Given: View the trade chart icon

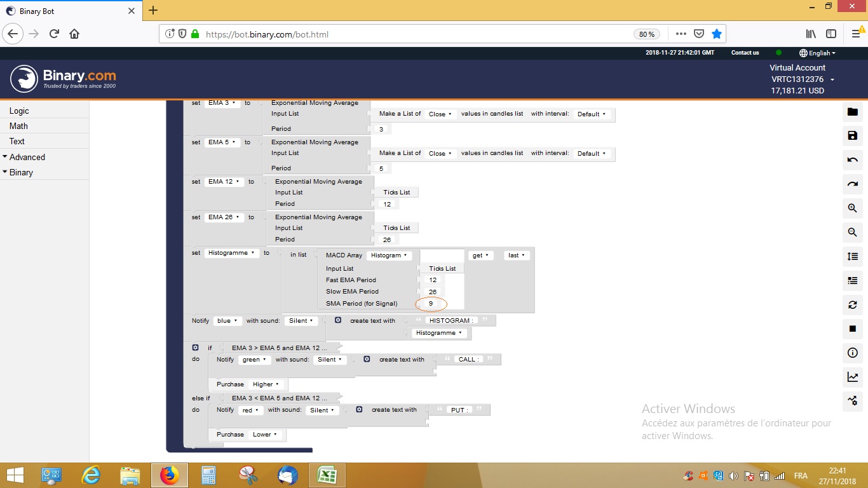Looking at the screenshot, I should [852, 377].
